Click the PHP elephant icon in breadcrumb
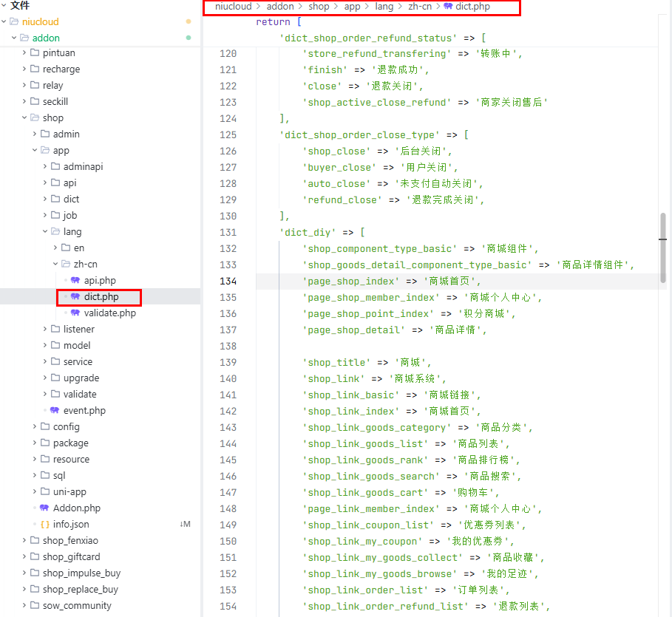Image resolution: width=672 pixels, height=617 pixels. click(448, 7)
